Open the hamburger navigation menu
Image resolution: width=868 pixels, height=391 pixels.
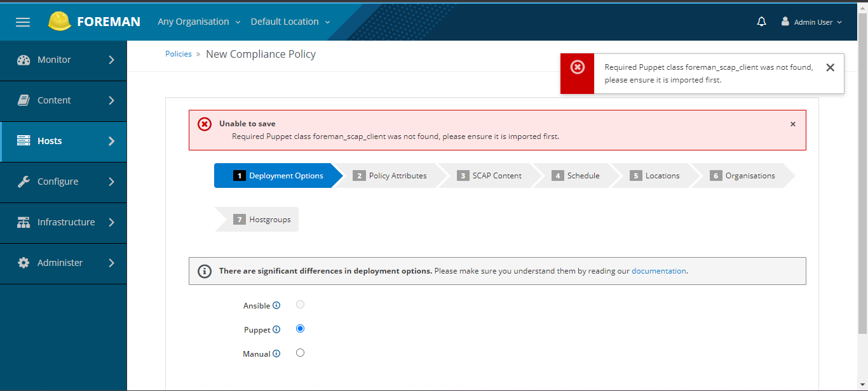coord(23,22)
